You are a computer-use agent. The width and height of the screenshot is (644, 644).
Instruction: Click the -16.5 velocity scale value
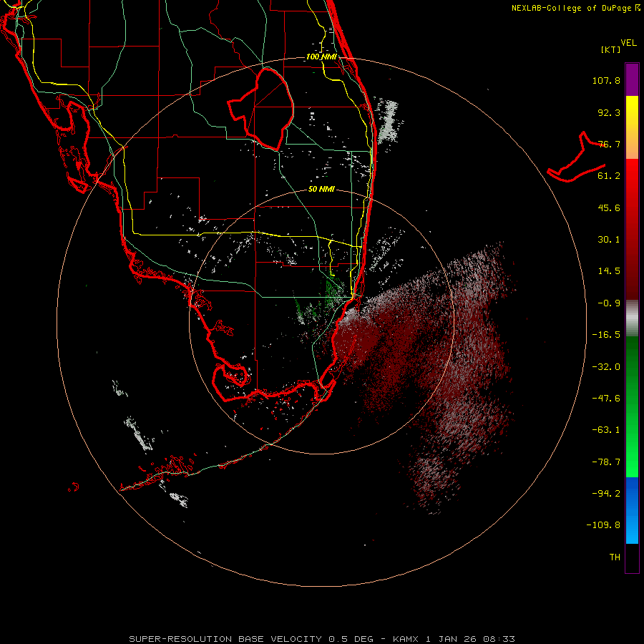(x=606, y=335)
